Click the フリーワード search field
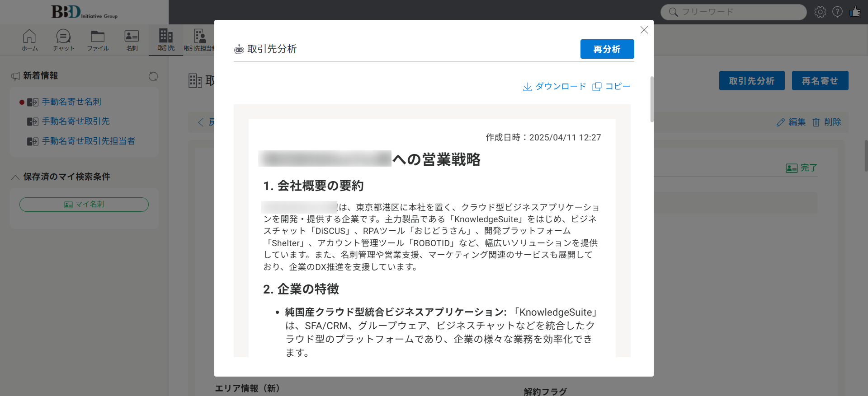868x396 pixels. click(x=733, y=12)
